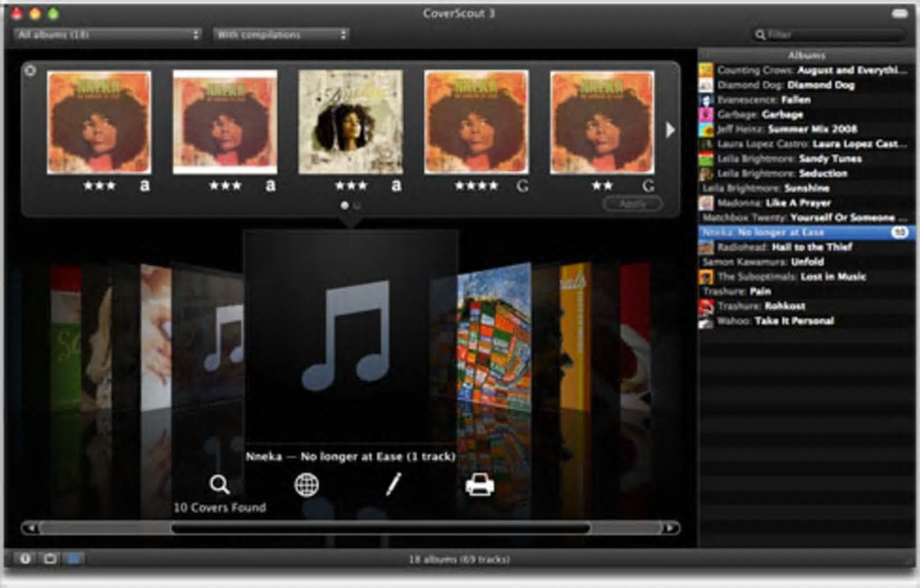The width and height of the screenshot is (920, 588).
Task: Show next cover results with the right arrow
Action: tap(670, 130)
